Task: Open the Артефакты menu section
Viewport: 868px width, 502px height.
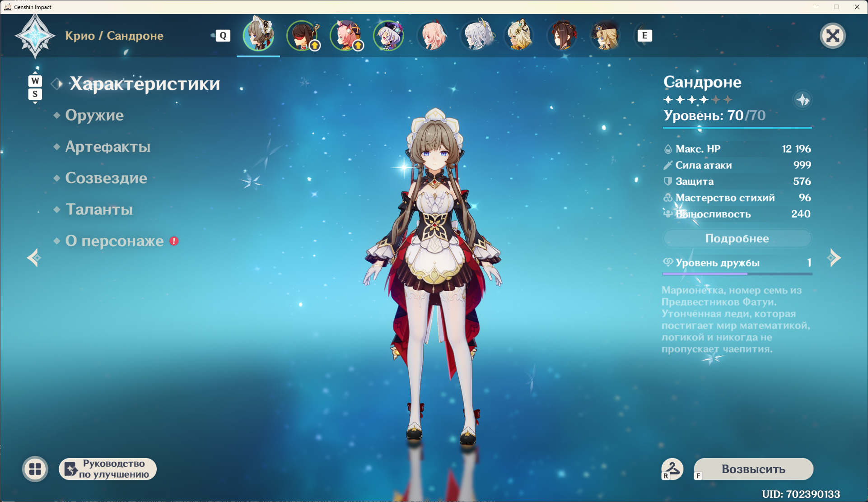Action: 108,147
